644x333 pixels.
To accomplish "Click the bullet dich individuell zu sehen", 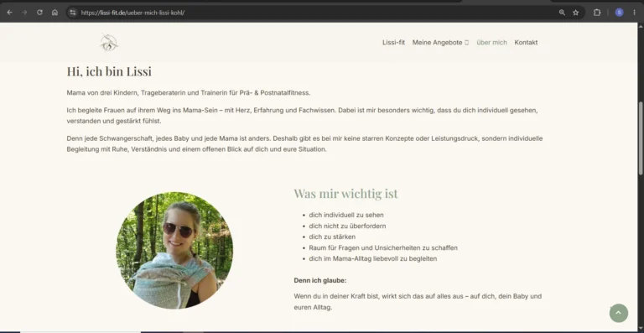I will pos(346,215).
